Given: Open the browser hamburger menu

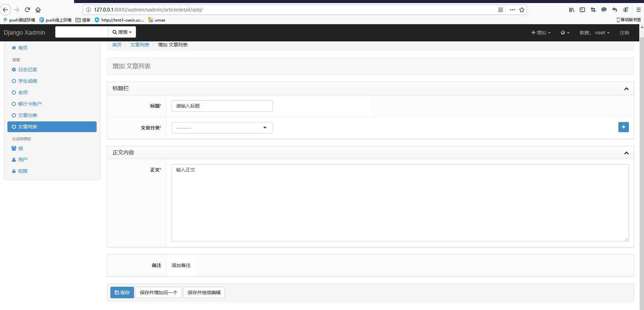Looking at the screenshot, I should click(638, 10).
